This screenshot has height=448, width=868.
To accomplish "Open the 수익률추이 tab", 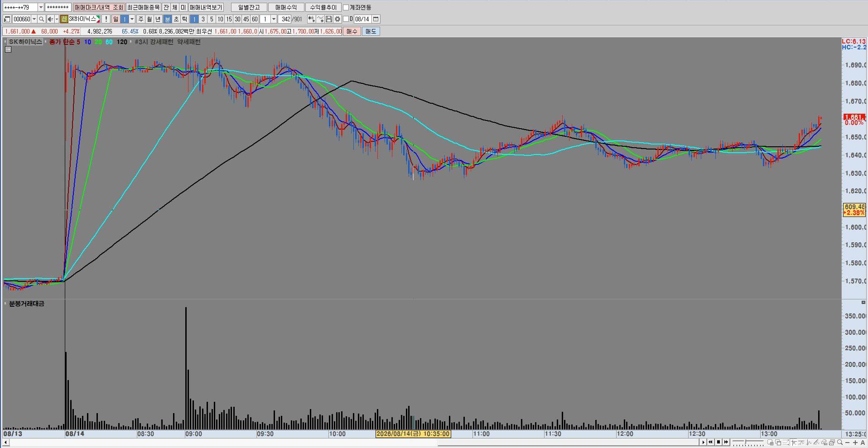I will [x=323, y=7].
